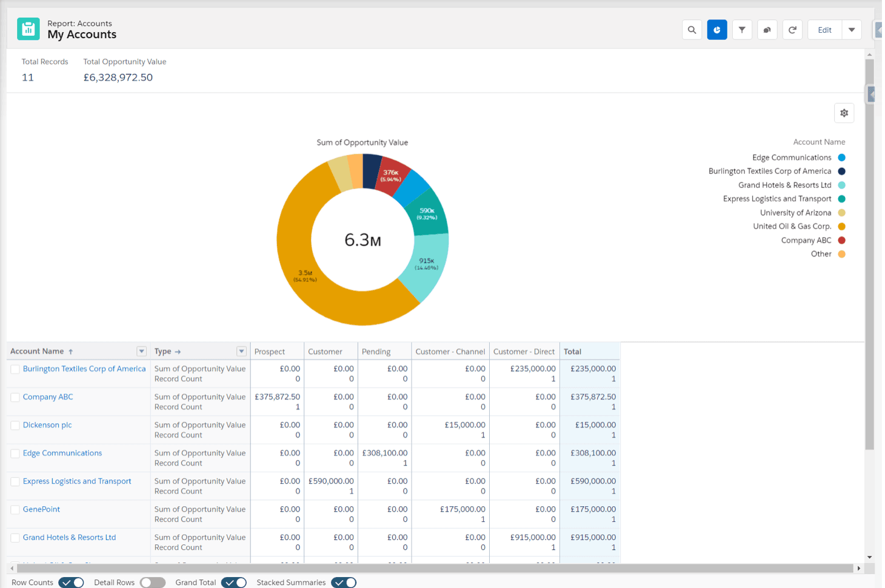Open Express Logistics and Transport account link

(77, 481)
